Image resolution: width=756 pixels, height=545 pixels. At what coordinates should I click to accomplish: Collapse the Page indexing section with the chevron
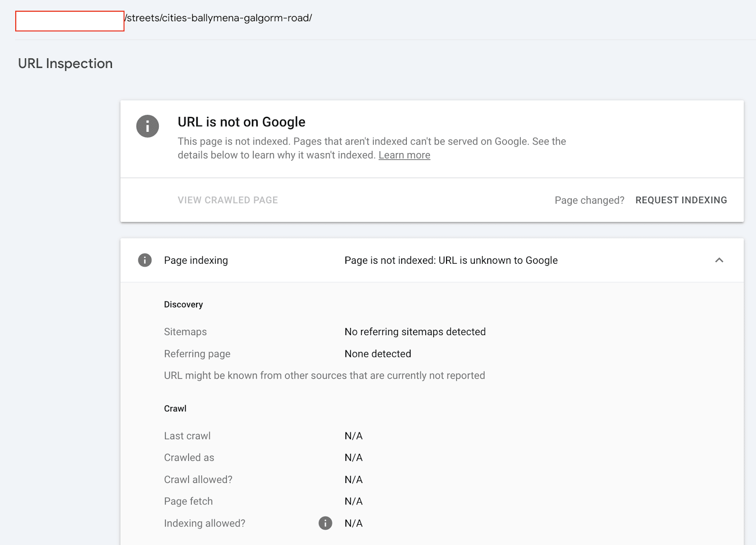click(x=719, y=260)
